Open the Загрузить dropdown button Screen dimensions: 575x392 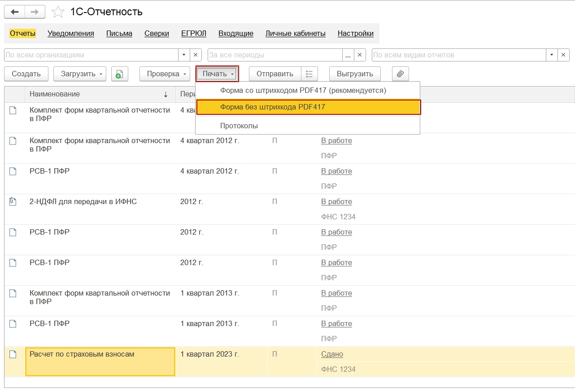click(80, 74)
